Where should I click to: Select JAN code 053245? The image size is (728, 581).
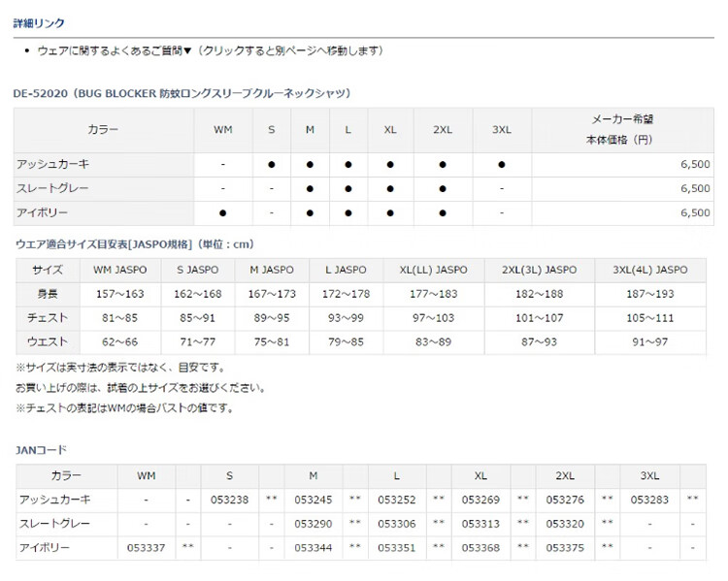click(x=314, y=500)
